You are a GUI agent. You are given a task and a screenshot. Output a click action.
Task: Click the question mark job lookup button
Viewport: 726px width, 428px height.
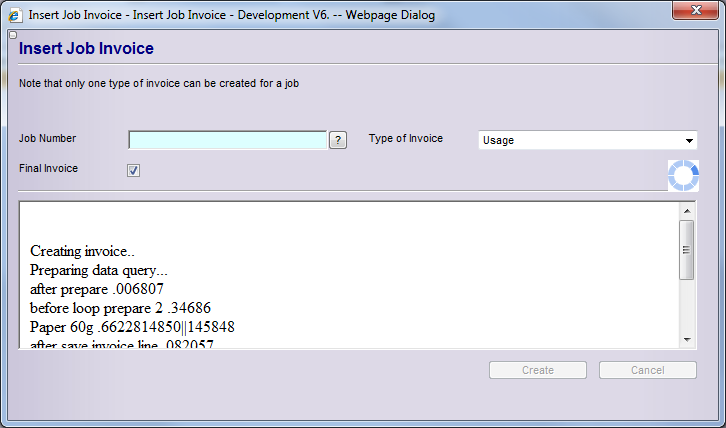coord(338,140)
